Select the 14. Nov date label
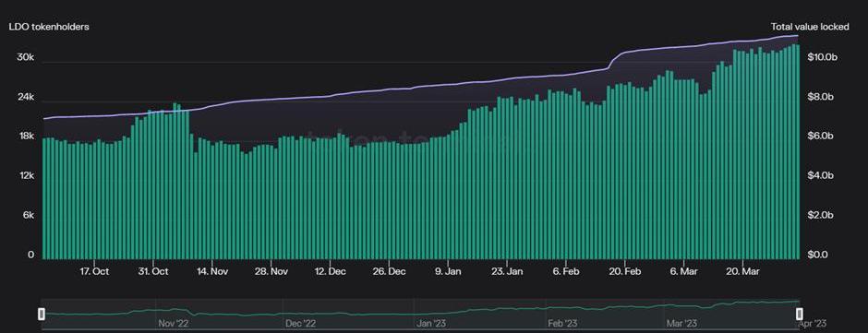 click(212, 271)
